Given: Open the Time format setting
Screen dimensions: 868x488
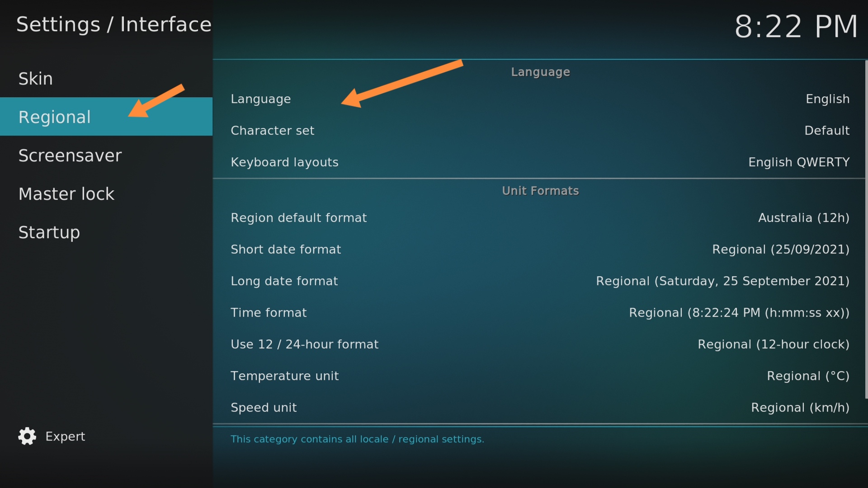Looking at the screenshot, I should pyautogui.click(x=540, y=313).
